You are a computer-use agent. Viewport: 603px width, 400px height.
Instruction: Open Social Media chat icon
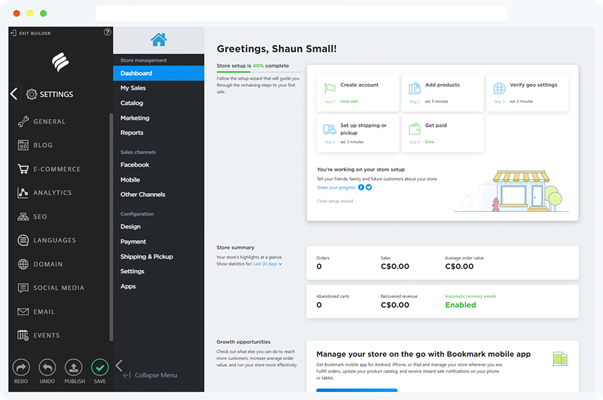click(23, 288)
